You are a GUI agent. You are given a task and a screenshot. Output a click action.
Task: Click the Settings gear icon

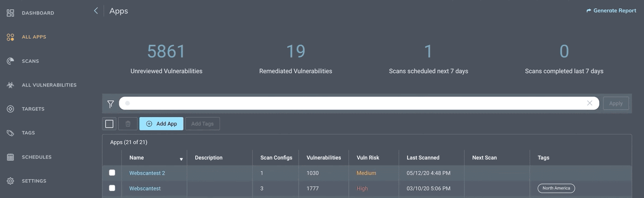click(x=10, y=181)
